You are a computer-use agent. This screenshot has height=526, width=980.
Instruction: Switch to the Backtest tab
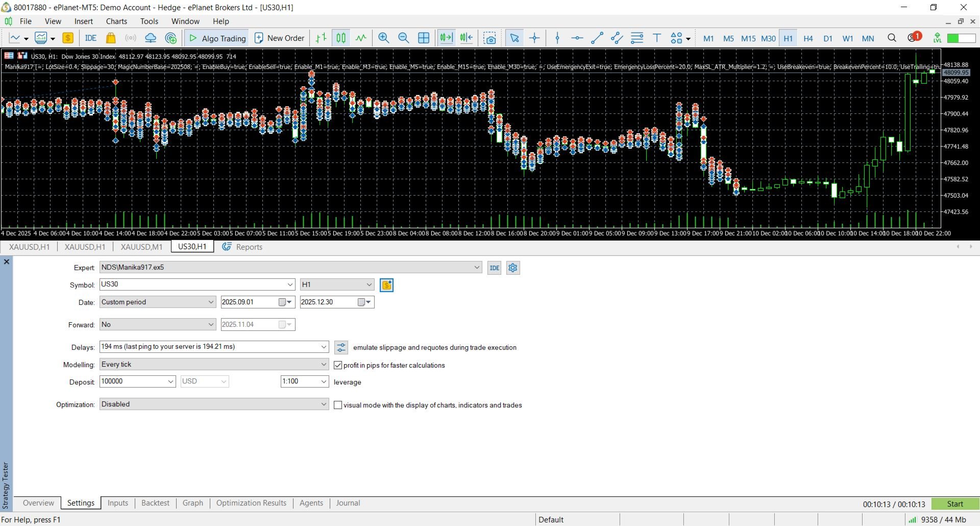click(155, 503)
